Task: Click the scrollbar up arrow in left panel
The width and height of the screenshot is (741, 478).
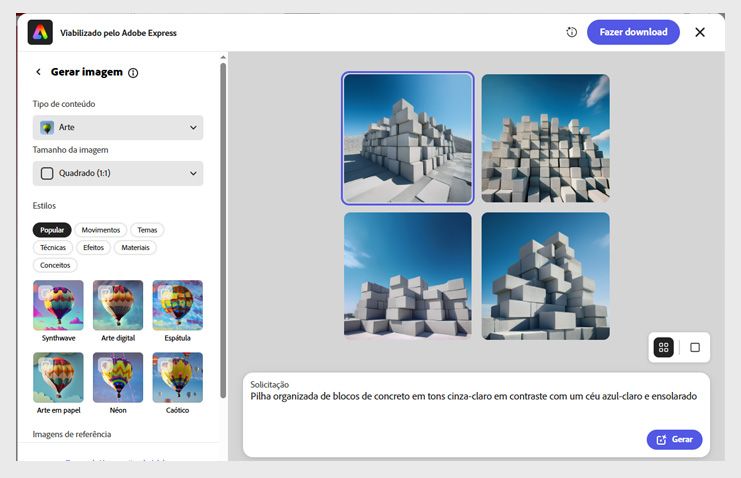Action: tap(223, 58)
